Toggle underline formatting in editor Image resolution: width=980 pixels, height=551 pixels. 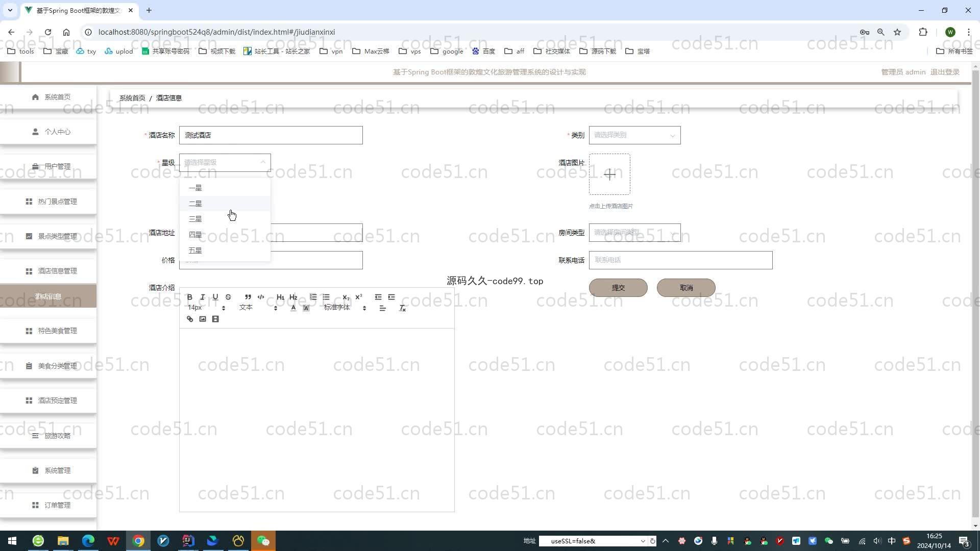point(215,297)
